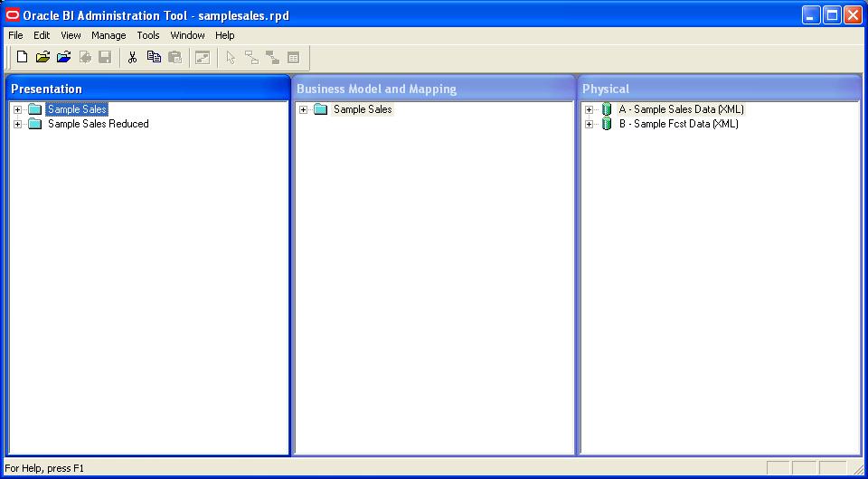Click the diagram icon after Paste
Screen dimensions: 868x479
coord(203,57)
